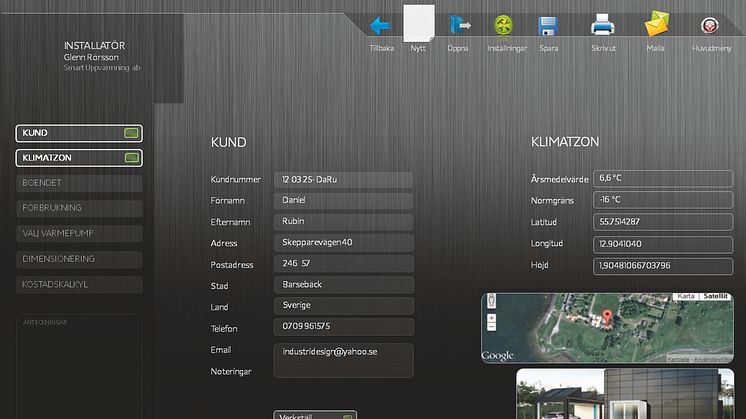746x419 pixels.
Task: Print using the Skriv ut icon
Action: pyautogui.click(x=602, y=25)
